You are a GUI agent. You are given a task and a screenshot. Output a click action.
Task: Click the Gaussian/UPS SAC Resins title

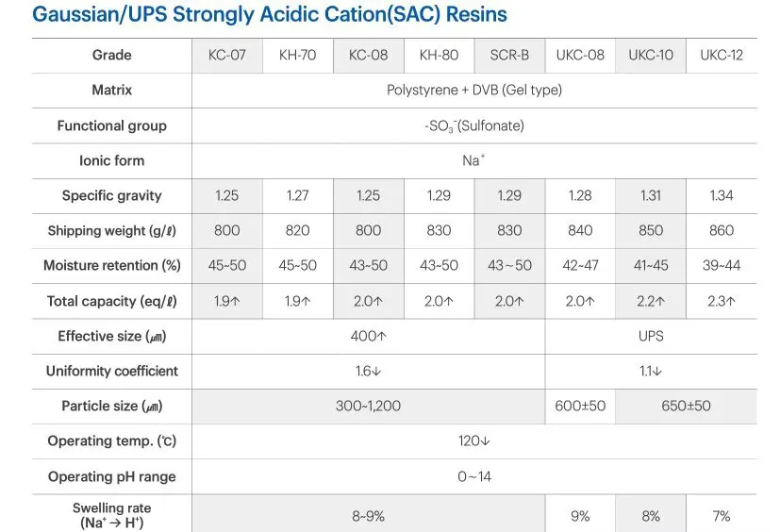click(x=270, y=14)
